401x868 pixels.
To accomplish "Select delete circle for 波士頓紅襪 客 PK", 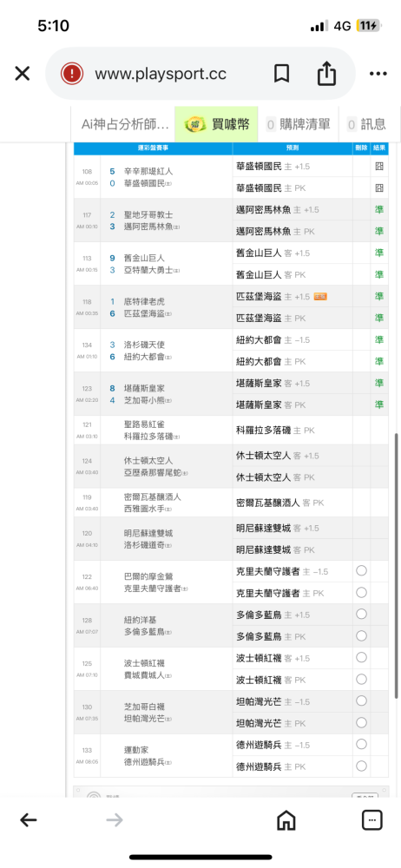I will pos(362,680).
